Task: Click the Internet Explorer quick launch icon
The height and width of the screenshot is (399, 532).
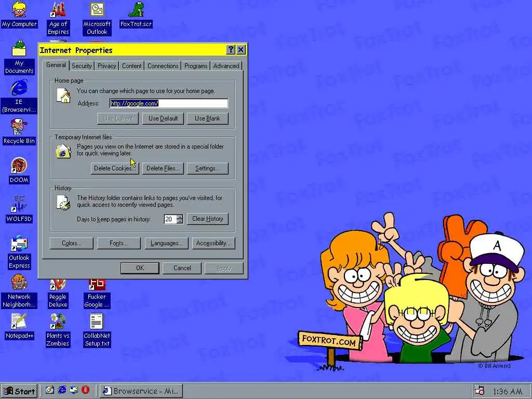Action: tap(62, 390)
